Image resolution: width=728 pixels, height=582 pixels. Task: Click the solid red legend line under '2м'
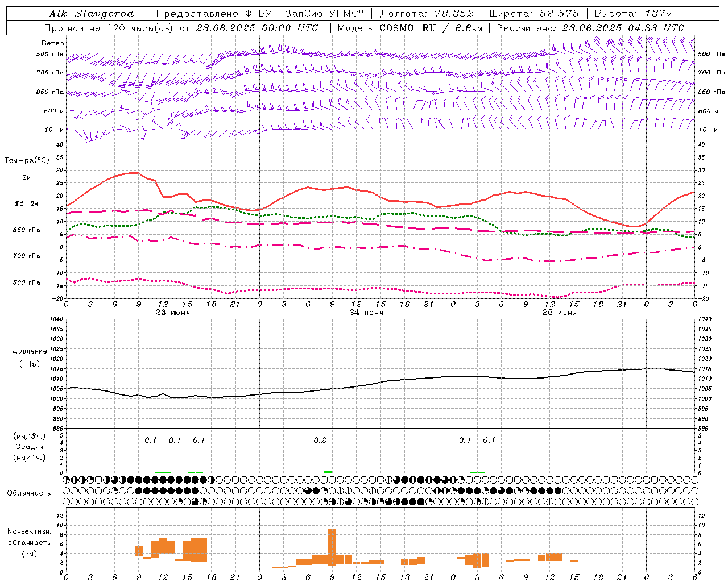pyautogui.click(x=26, y=184)
